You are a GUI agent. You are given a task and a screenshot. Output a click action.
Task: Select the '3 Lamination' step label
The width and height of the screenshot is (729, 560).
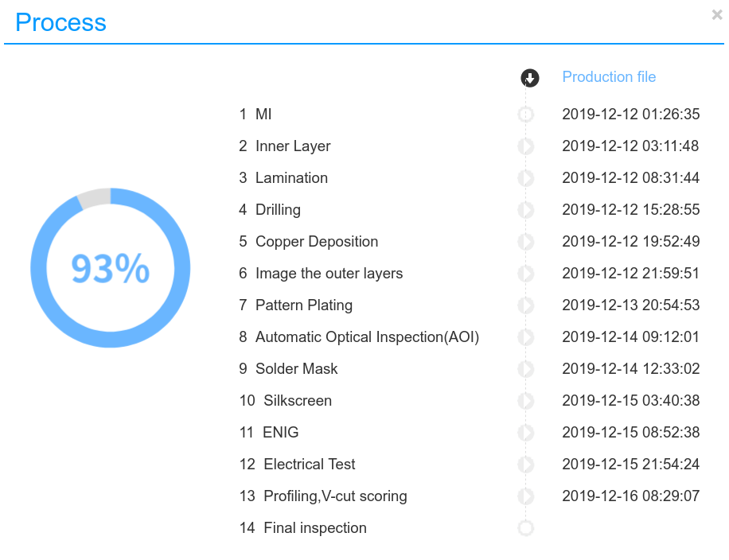[283, 177]
